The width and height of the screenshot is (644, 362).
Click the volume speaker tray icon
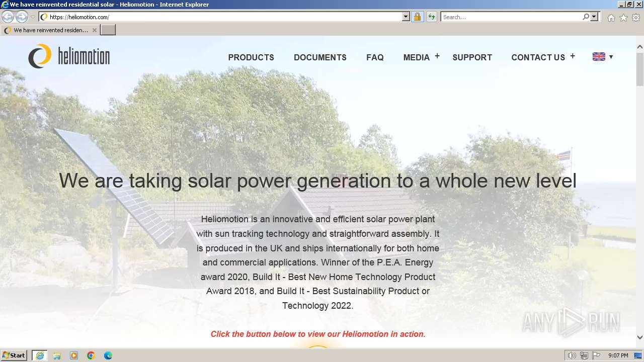pyautogui.click(x=572, y=355)
